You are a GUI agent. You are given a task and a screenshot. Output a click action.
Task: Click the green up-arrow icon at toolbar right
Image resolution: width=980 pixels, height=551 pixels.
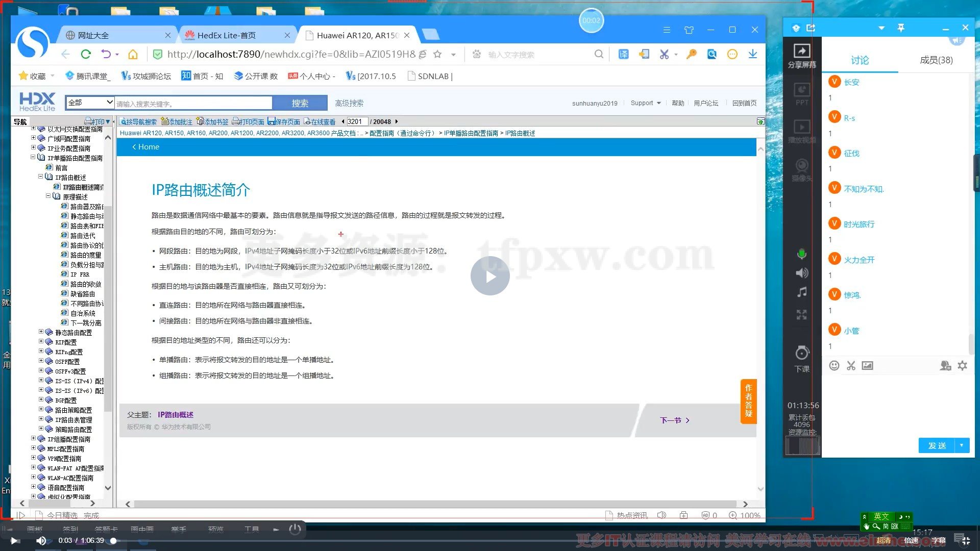(x=761, y=121)
